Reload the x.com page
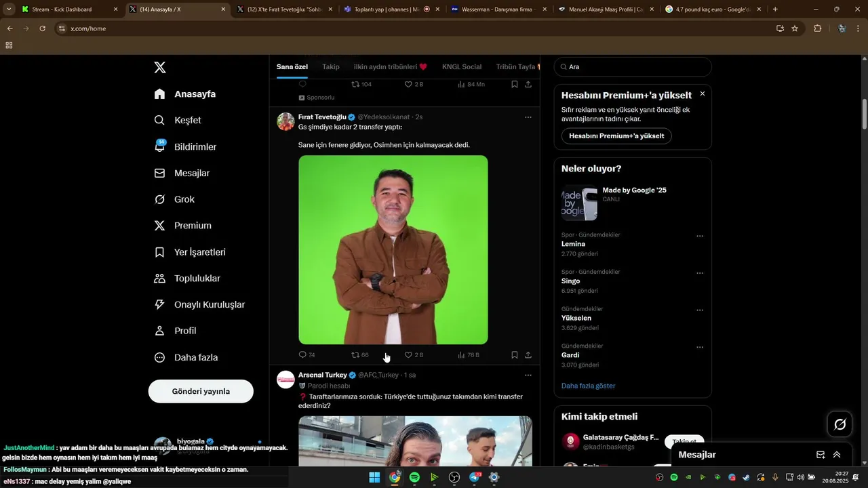The image size is (868, 488). pyautogui.click(x=43, y=28)
